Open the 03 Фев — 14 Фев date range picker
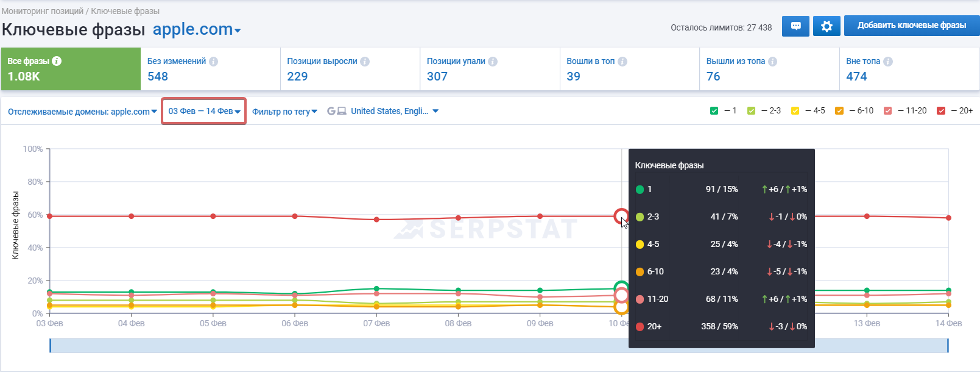Viewport: 980px width, 372px height. point(204,111)
